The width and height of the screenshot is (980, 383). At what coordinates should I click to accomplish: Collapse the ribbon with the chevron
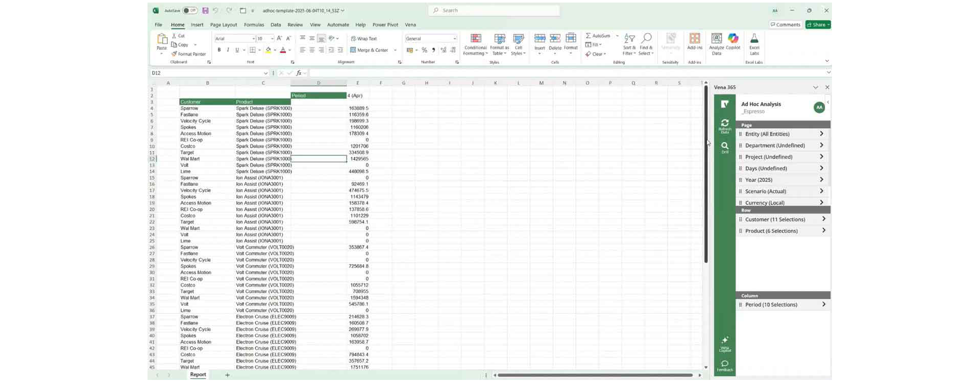point(827,61)
